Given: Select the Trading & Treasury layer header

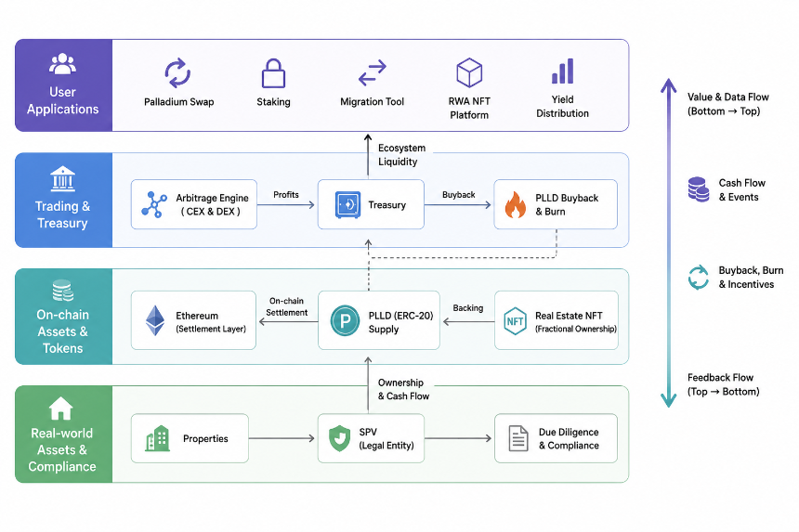Looking at the screenshot, I should click(x=64, y=200).
